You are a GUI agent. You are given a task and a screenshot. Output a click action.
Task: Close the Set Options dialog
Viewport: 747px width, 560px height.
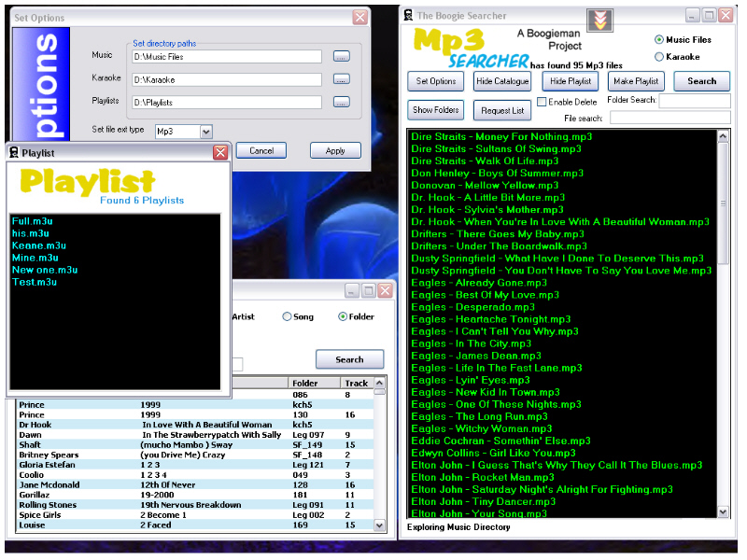(x=359, y=18)
